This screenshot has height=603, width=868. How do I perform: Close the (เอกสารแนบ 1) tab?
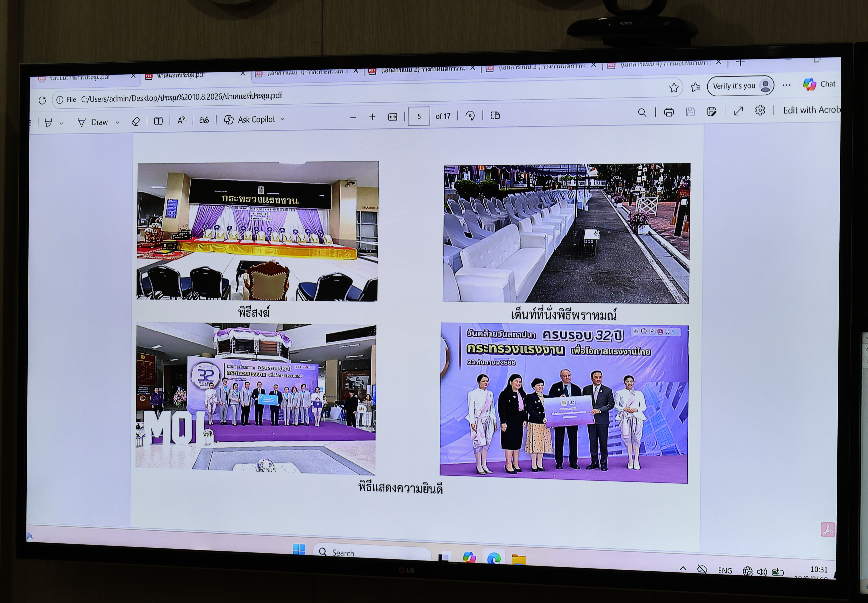356,71
